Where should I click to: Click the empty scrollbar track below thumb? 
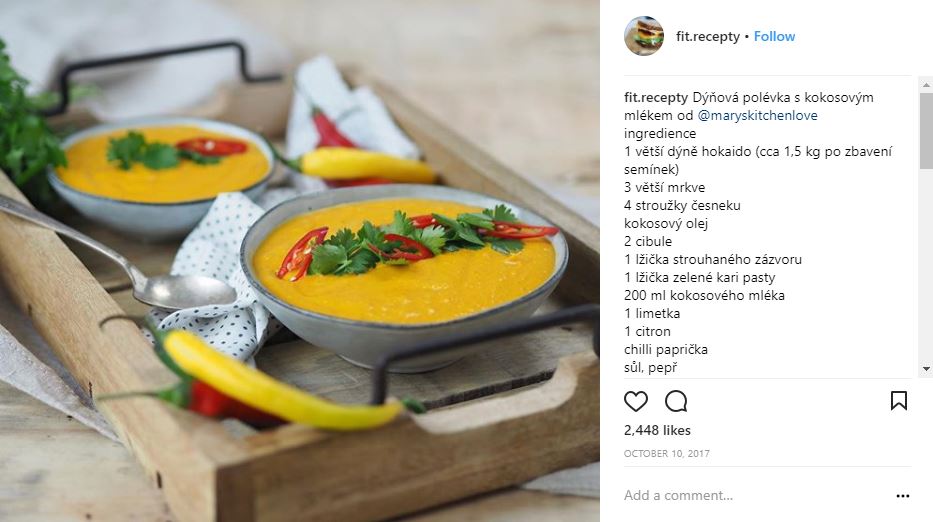[x=926, y=265]
